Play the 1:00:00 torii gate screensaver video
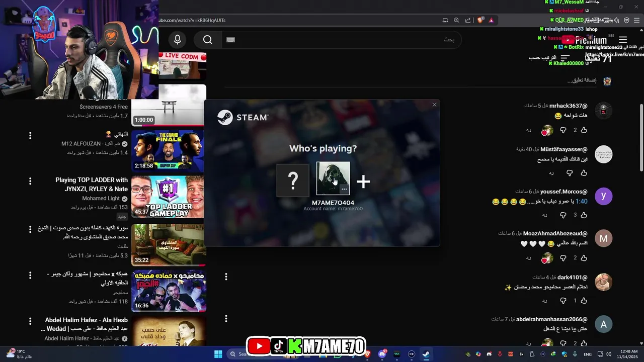 point(169,105)
